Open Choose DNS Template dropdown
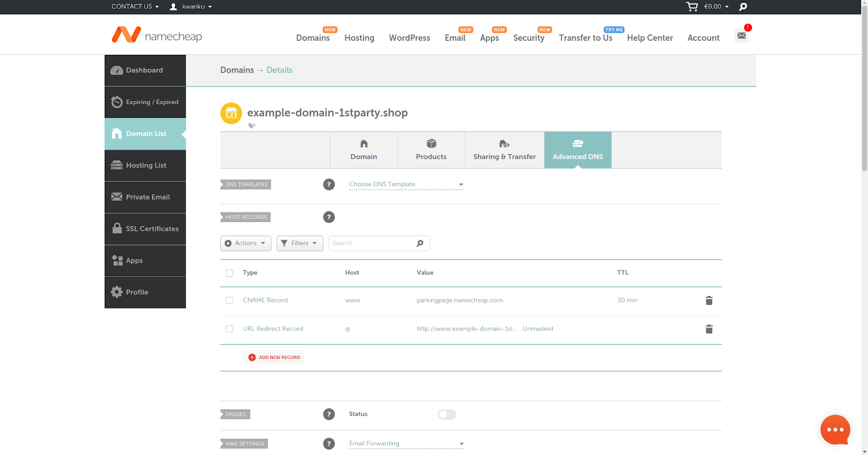 [x=406, y=185]
